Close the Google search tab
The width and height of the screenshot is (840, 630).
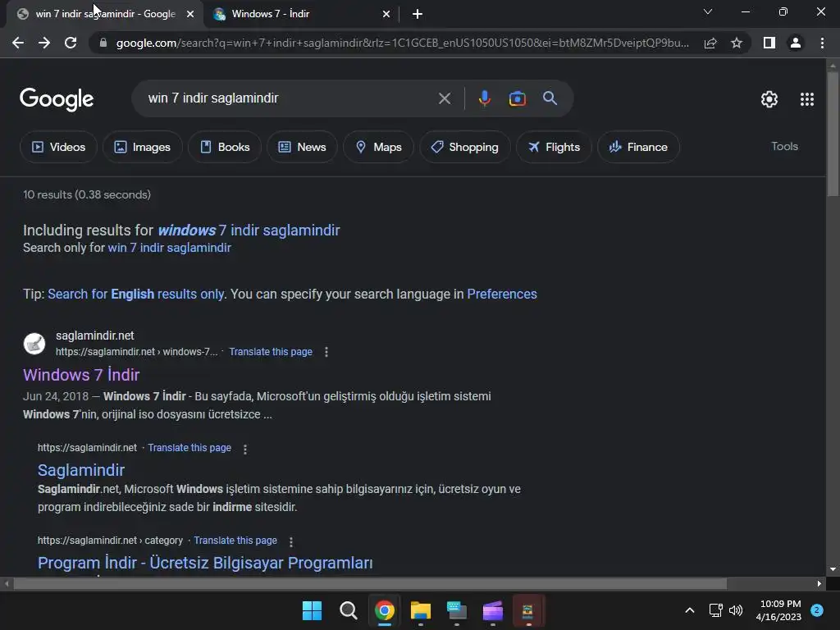[x=190, y=14]
